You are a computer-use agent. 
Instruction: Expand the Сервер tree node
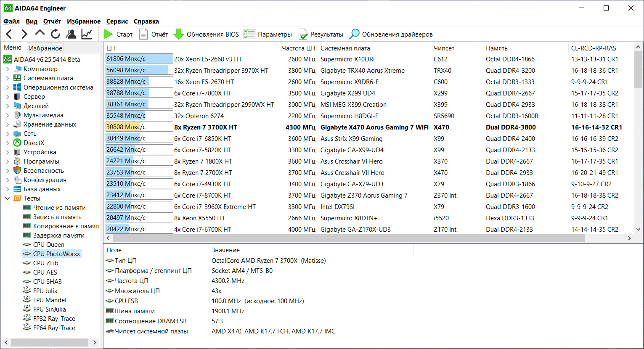[8, 97]
